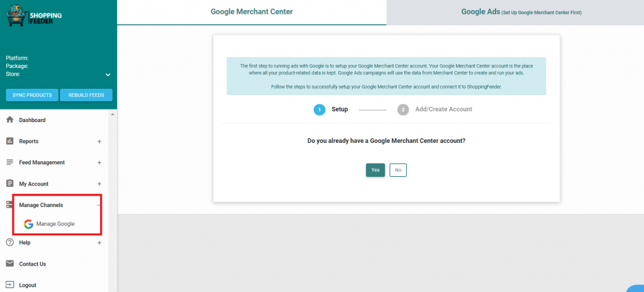The width and height of the screenshot is (644, 292).
Task: Click the Manage Channels server icon
Action: (10, 205)
